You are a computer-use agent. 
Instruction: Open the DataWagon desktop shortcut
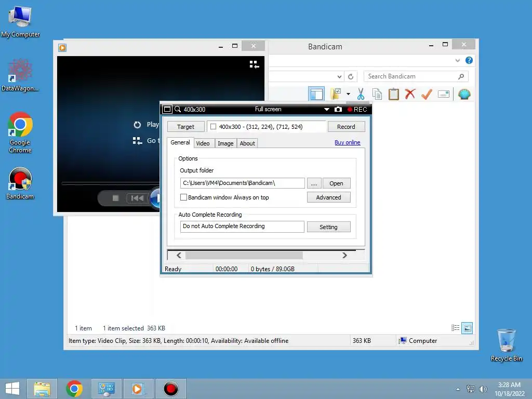[x=20, y=75]
